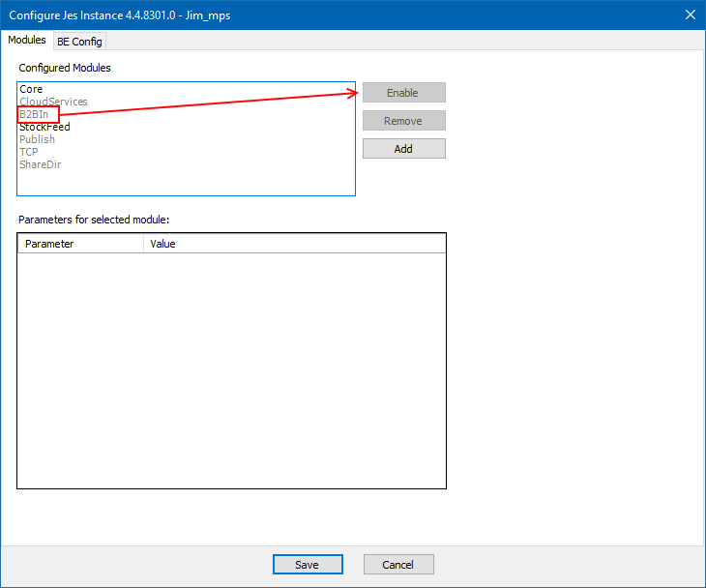Add a new module
The image size is (706, 588).
point(404,149)
